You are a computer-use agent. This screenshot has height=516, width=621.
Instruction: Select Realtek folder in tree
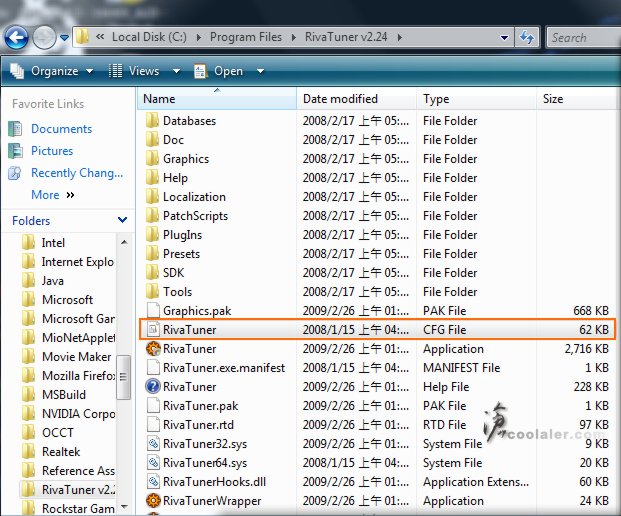[x=61, y=452]
